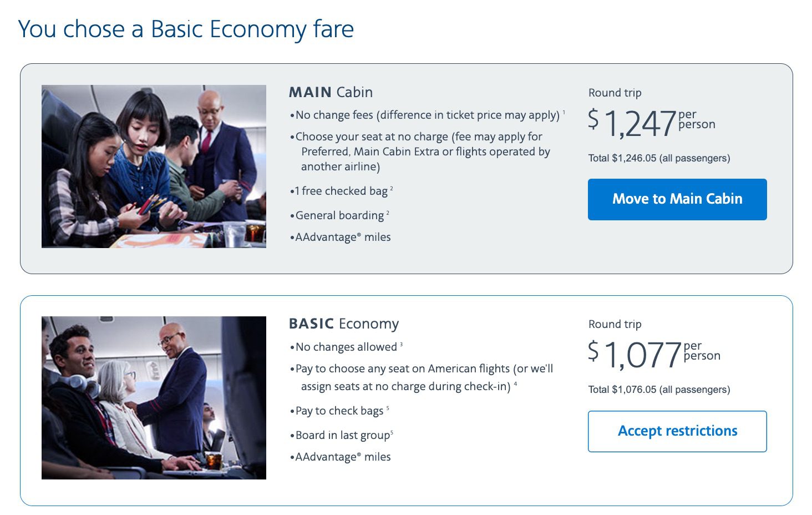The width and height of the screenshot is (812, 515).
Task: Click the Accept restrictions button
Action: (x=677, y=431)
